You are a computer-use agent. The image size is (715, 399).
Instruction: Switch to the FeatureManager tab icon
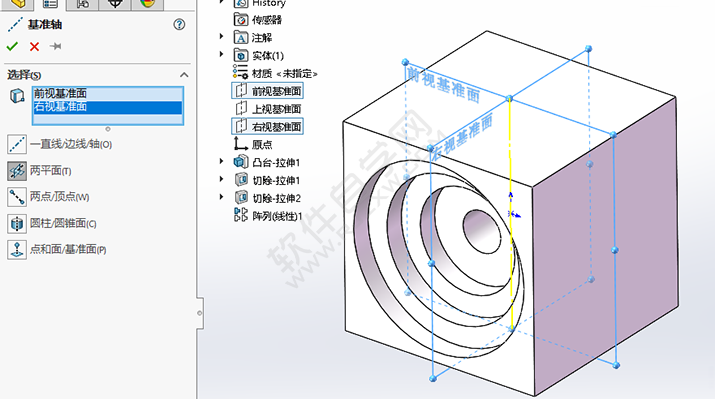17,4
